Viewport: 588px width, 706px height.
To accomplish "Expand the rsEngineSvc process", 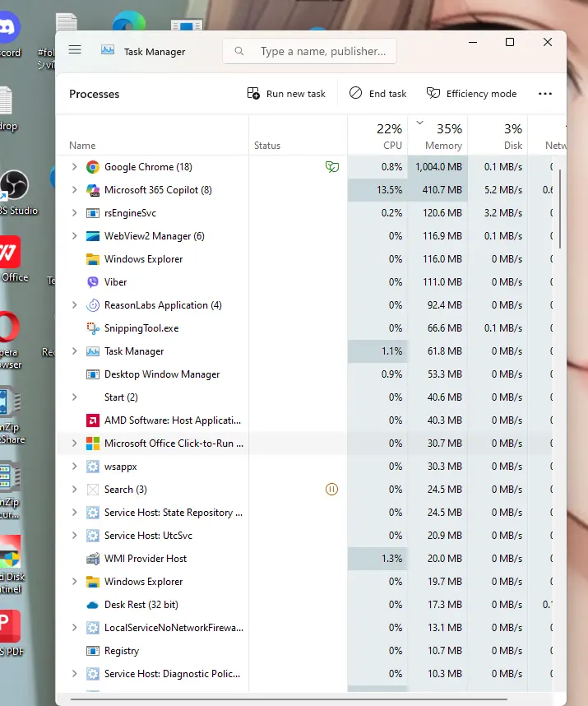I will 74,213.
